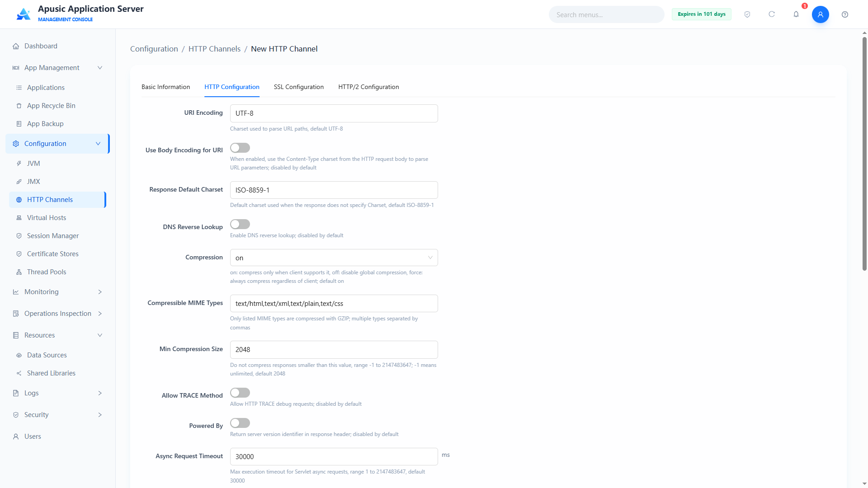
Task: Collapse the Configuration menu section
Action: point(98,144)
